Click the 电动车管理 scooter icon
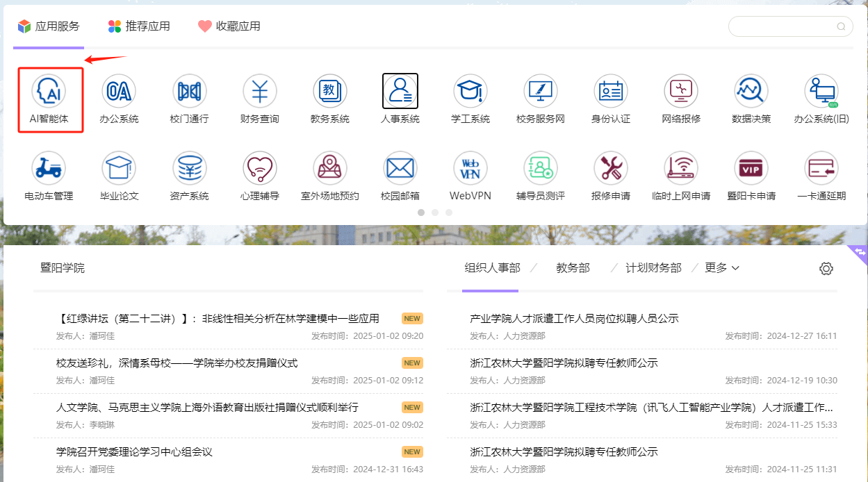 pyautogui.click(x=49, y=168)
